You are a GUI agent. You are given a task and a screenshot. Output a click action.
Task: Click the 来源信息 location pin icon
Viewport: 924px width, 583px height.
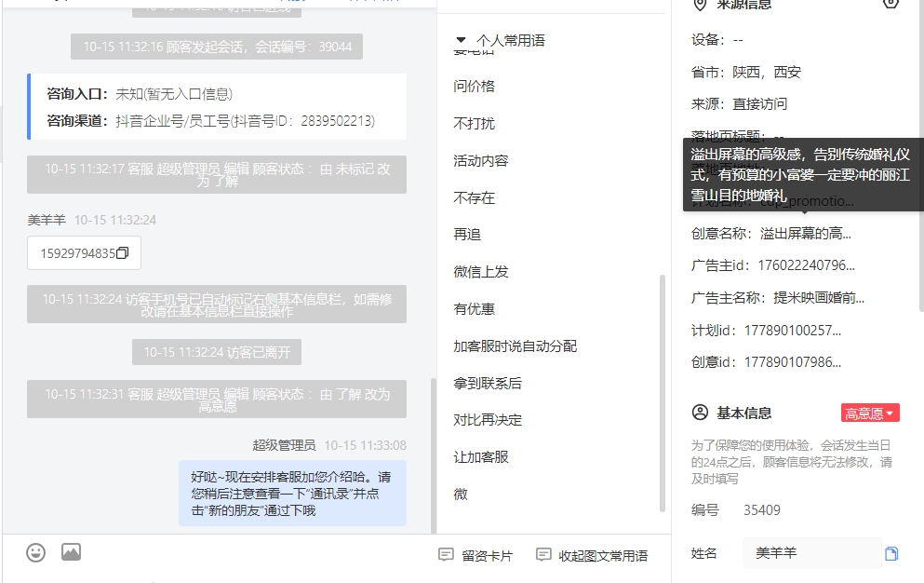(700, 5)
